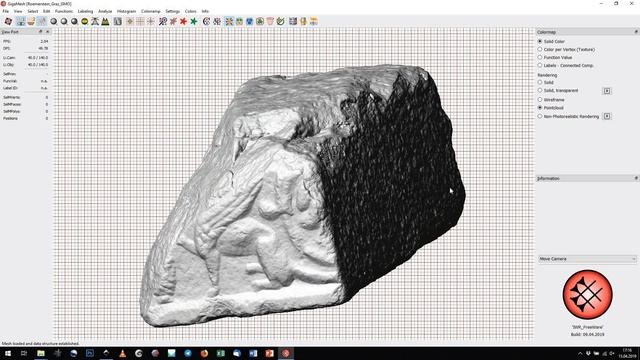This screenshot has width=640, height=360.
Task: Click the highlighted yellow cross icon
Action: (229, 21)
